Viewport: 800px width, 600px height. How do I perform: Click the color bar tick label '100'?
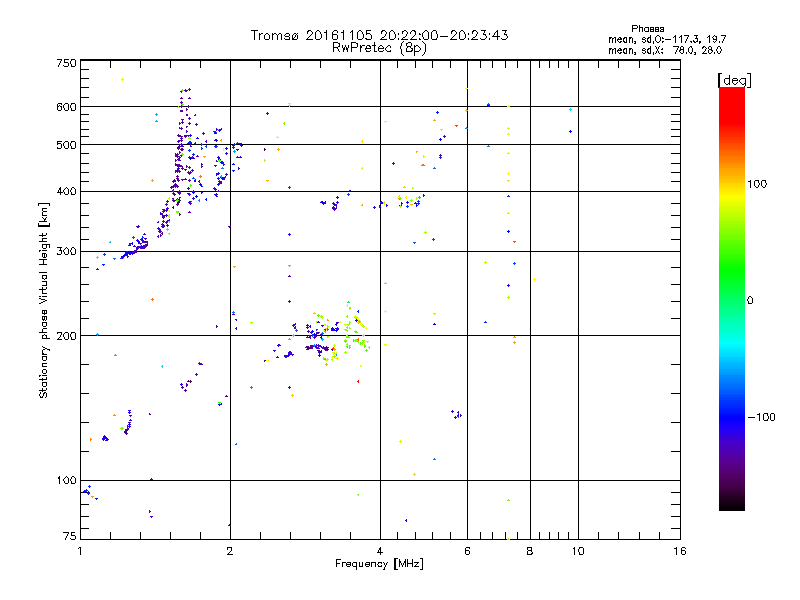757,184
